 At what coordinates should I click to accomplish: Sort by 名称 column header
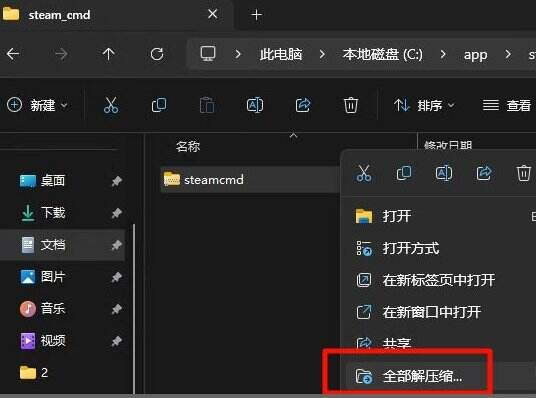click(x=188, y=147)
